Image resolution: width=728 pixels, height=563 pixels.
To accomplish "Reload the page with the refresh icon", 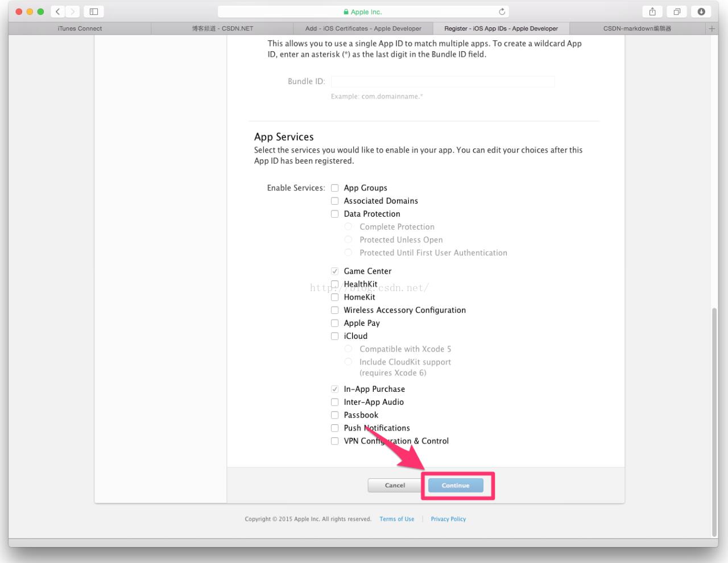I will coord(502,11).
